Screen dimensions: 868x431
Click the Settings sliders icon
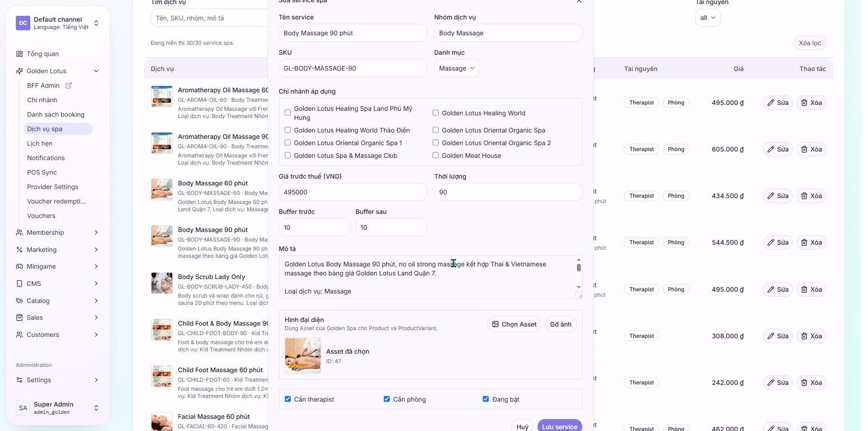tap(19, 380)
